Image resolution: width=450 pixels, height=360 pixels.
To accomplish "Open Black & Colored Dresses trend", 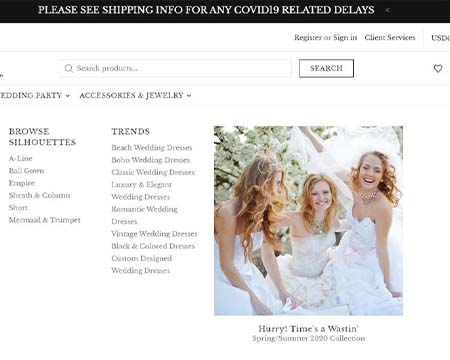I will coord(153,246).
